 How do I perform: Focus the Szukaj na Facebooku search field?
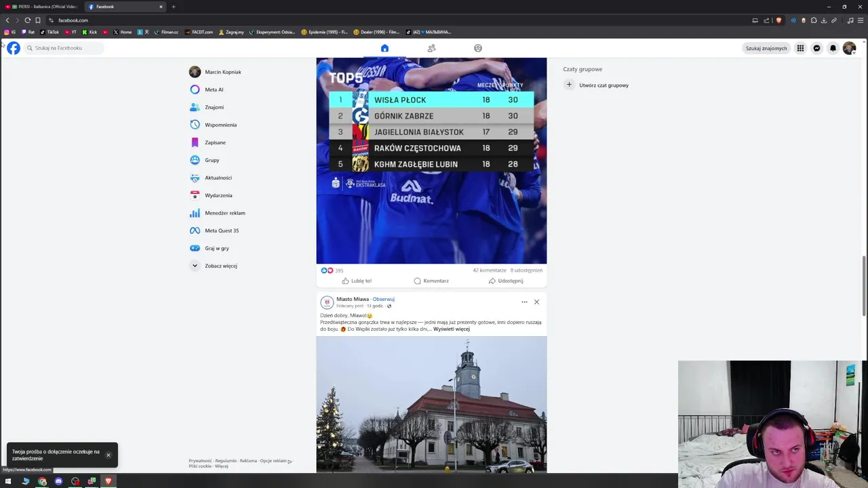click(65, 48)
